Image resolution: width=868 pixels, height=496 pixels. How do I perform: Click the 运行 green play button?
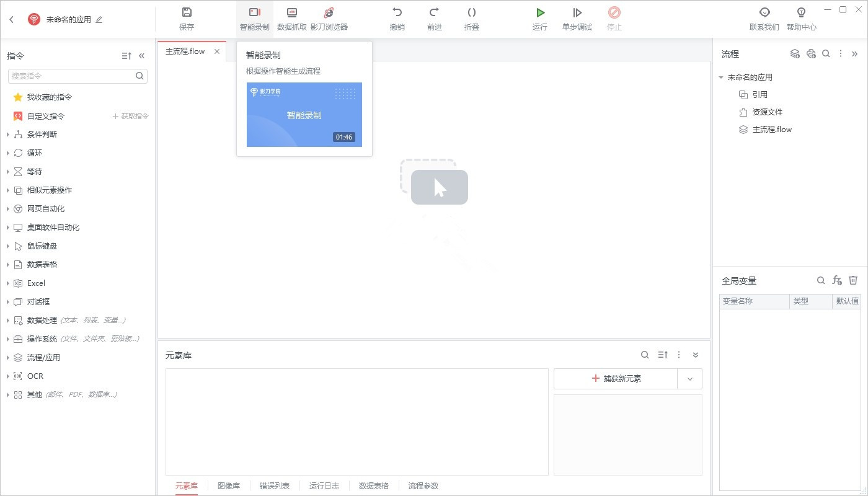pyautogui.click(x=540, y=13)
